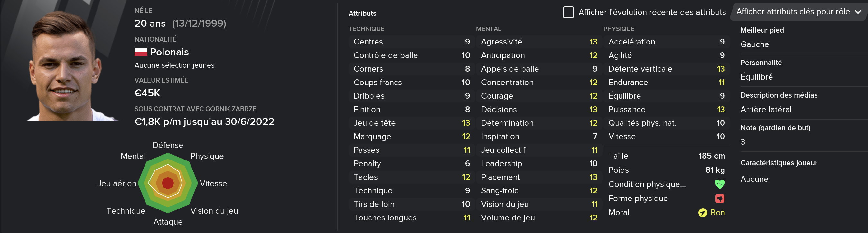This screenshot has width=868, height=233.
Task: Click the player portrait photo
Action: (72, 66)
